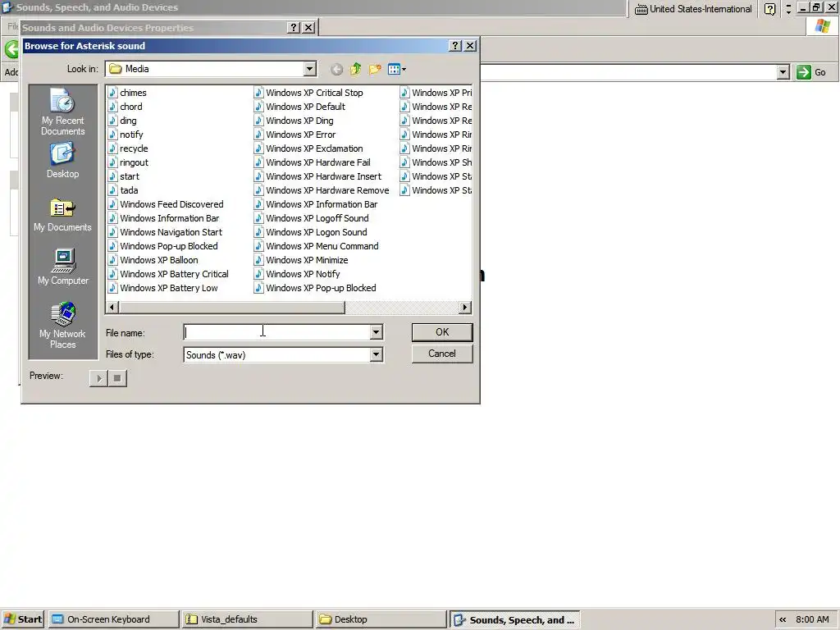Click the Go button in address bar

[811, 72]
